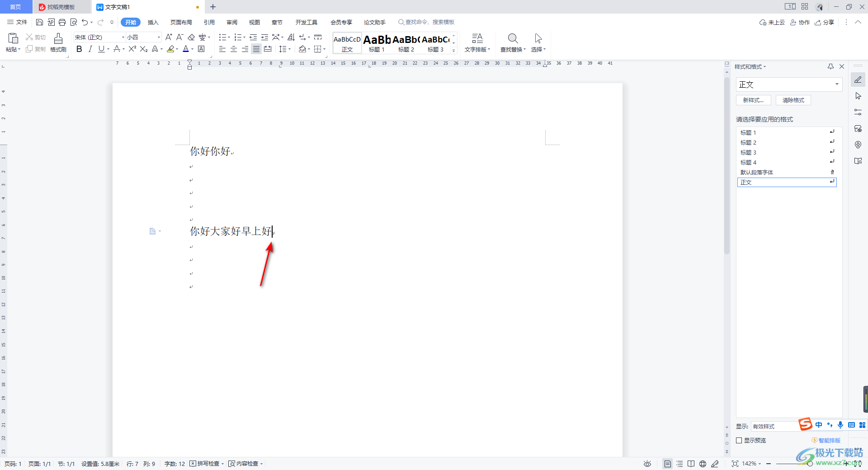Toggle character border button
The width and height of the screenshot is (868, 470).
point(202,49)
